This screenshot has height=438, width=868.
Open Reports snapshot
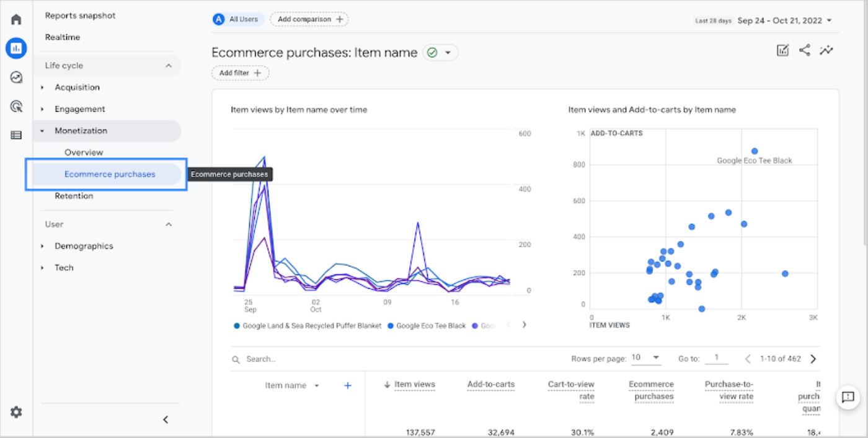80,15
